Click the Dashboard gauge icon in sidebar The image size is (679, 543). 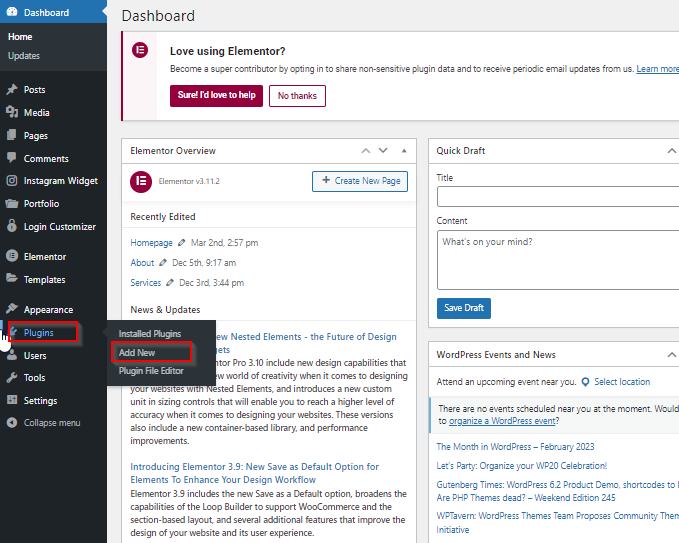pyautogui.click(x=12, y=12)
